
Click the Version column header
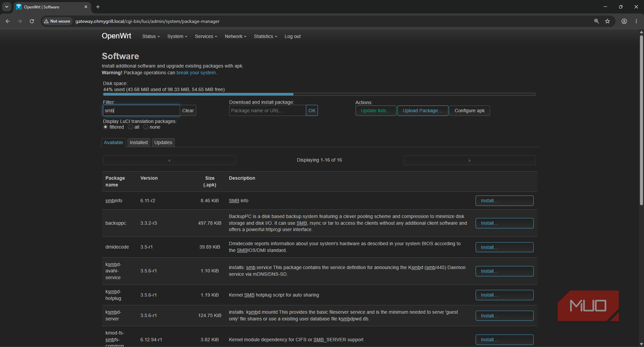(x=149, y=178)
